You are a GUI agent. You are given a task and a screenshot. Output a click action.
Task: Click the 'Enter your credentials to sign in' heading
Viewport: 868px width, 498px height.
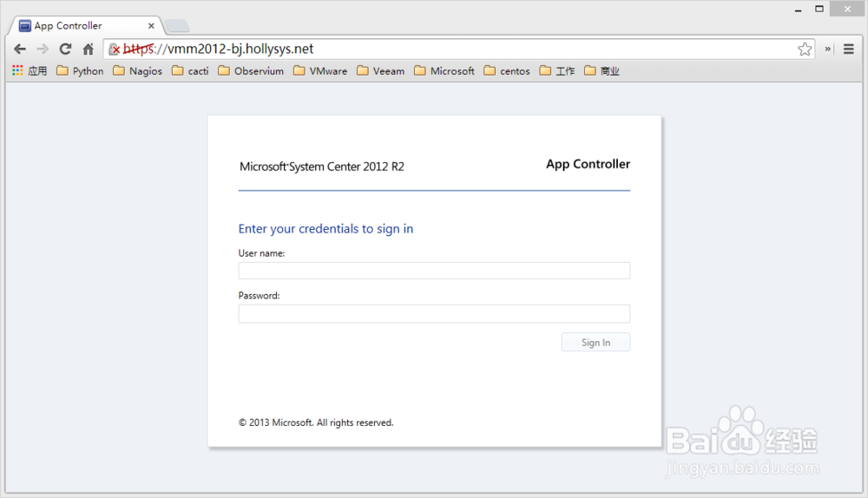(x=325, y=228)
